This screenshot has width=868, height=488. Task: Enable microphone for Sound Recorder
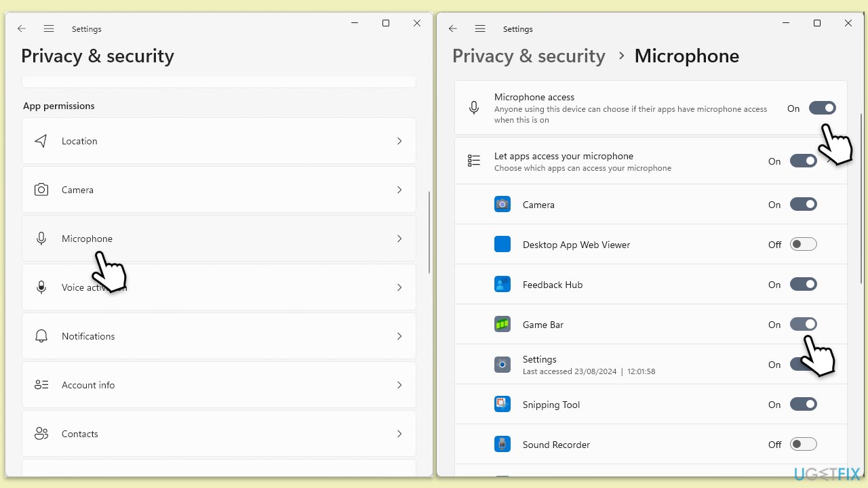(804, 445)
